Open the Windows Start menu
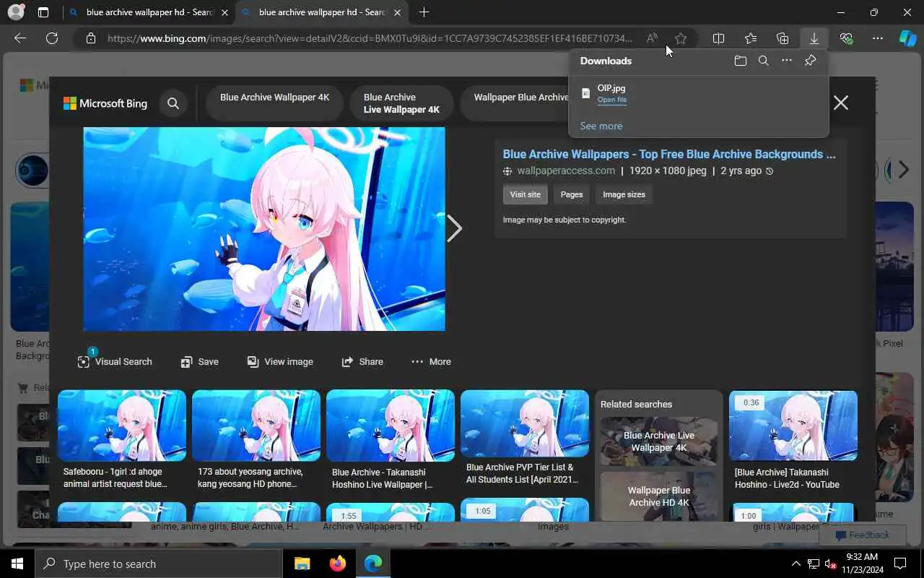Screen dimensions: 924x578 17,564
